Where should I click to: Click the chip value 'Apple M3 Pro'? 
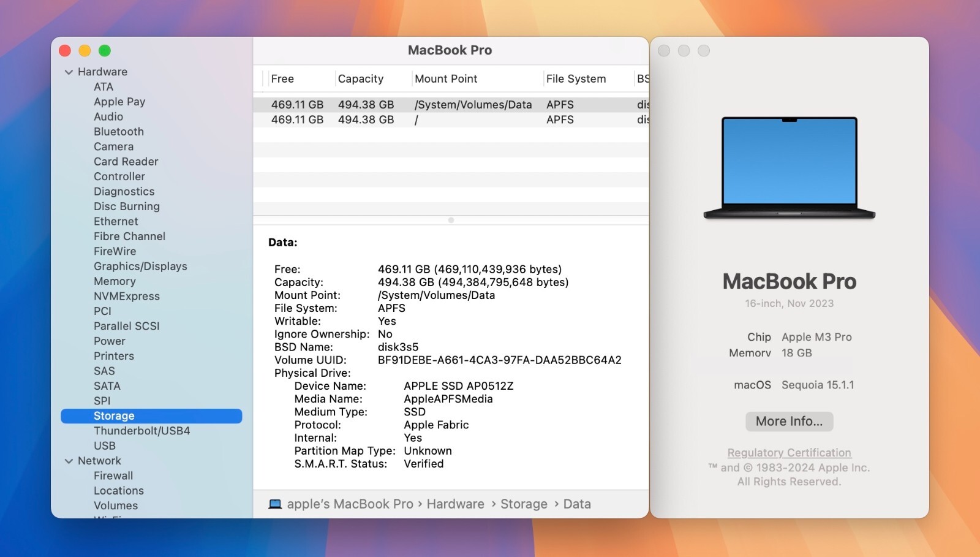816,337
